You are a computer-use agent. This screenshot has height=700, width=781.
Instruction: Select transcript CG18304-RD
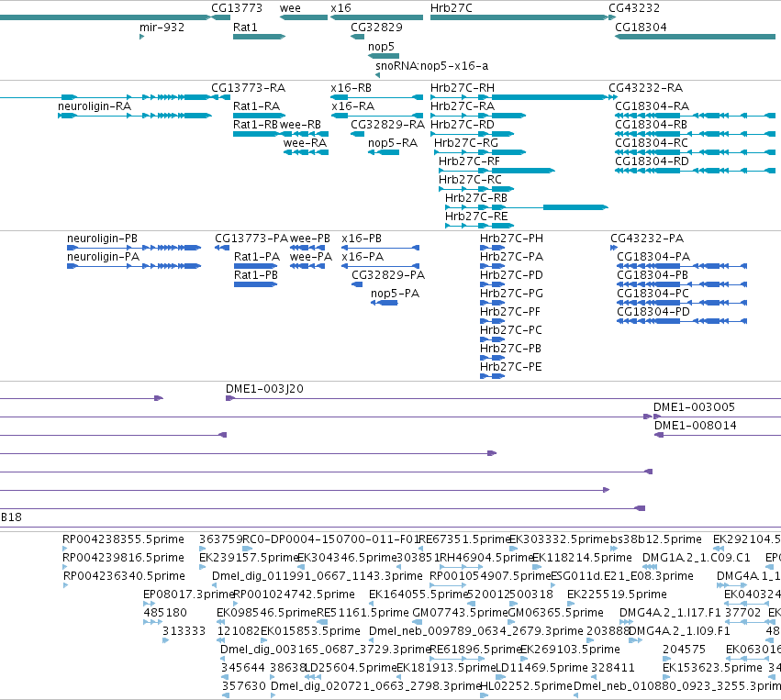pyautogui.click(x=652, y=161)
